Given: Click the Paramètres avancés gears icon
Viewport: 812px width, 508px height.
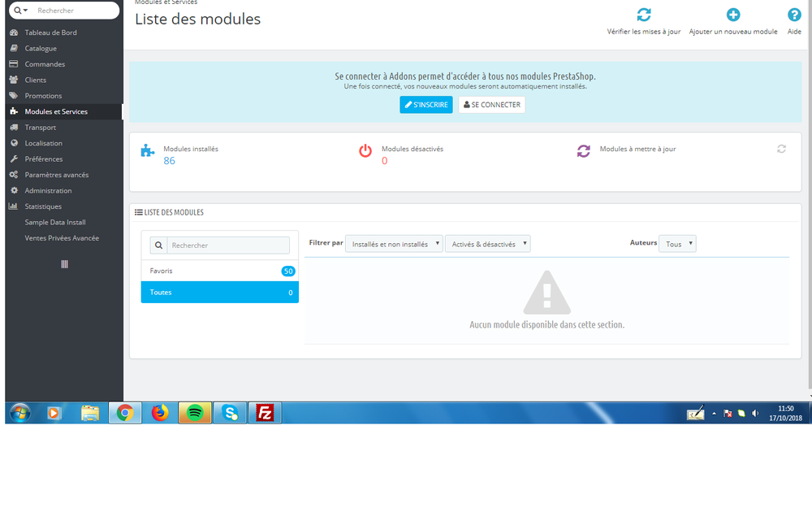Looking at the screenshot, I should coord(14,175).
